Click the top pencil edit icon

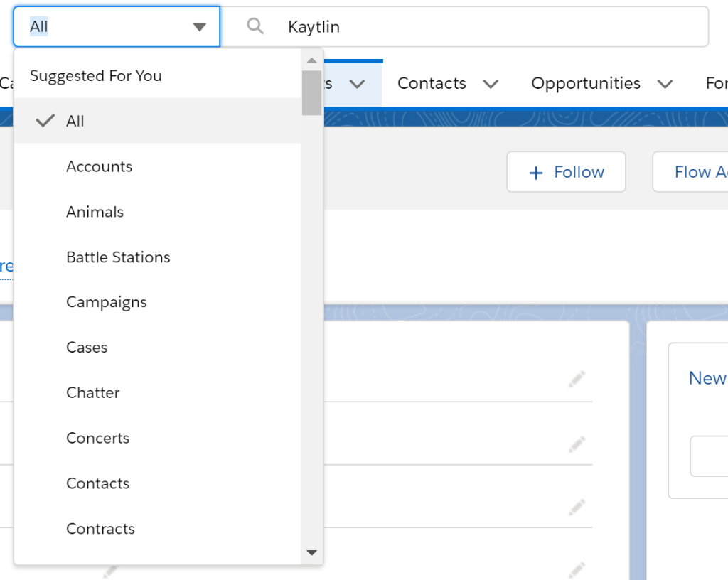(577, 380)
